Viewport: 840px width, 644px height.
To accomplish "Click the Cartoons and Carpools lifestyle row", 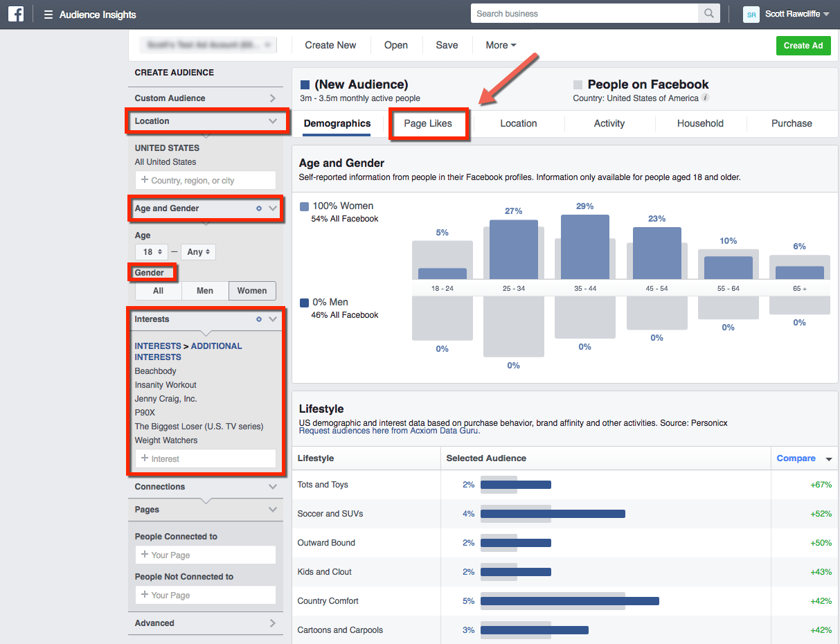I will pyautogui.click(x=565, y=630).
